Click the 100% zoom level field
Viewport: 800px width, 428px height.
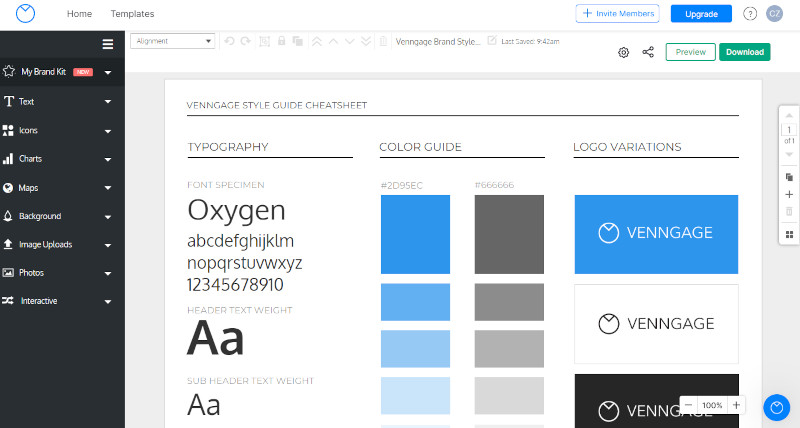pos(712,405)
